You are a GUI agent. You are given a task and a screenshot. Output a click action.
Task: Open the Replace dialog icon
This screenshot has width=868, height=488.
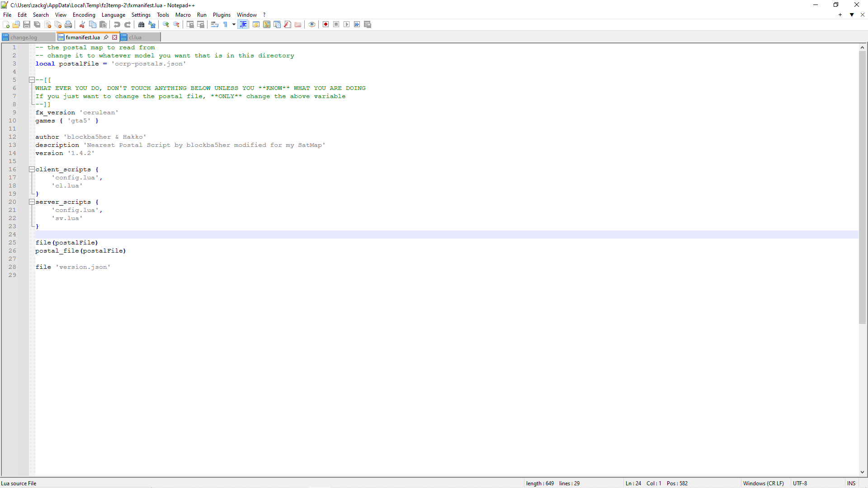pyautogui.click(x=152, y=24)
